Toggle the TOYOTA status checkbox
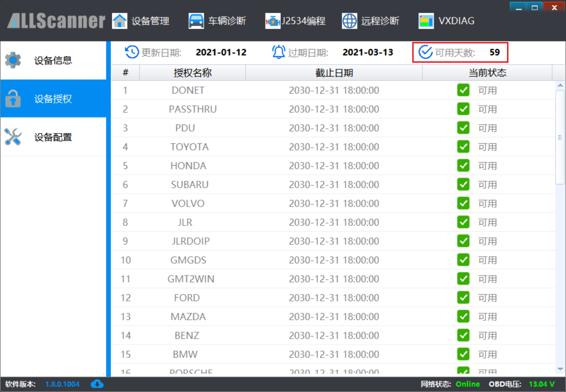This screenshot has height=392, width=566. (463, 146)
